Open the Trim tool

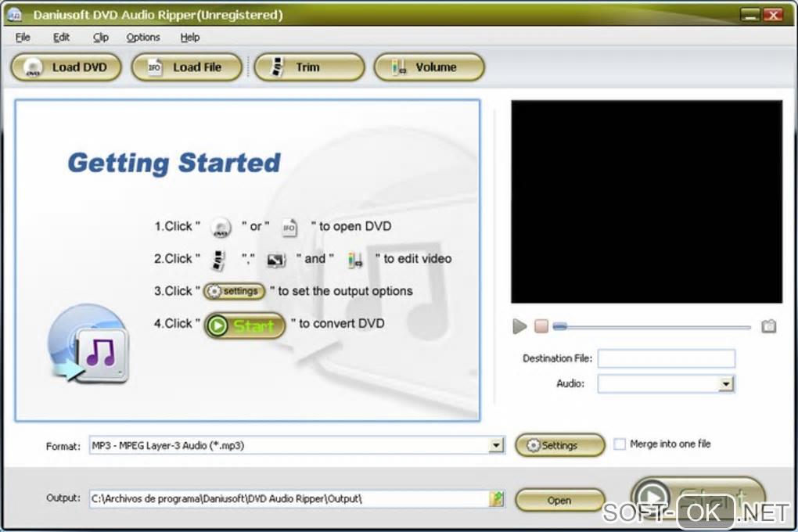point(309,67)
